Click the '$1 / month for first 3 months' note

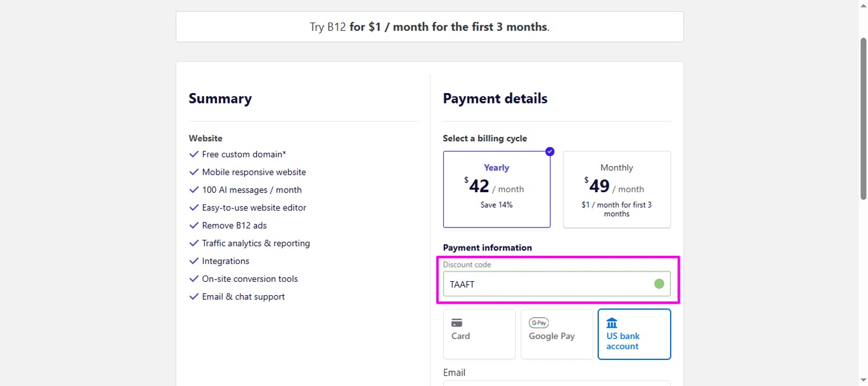[617, 209]
